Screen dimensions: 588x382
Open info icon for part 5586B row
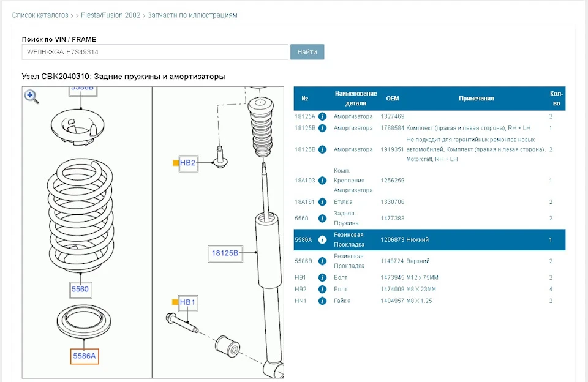(322, 261)
